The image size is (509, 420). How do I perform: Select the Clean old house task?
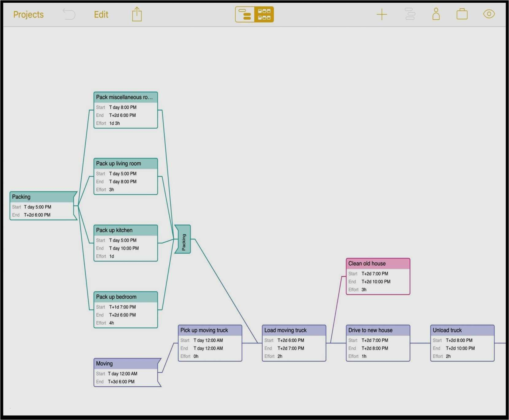click(x=378, y=277)
